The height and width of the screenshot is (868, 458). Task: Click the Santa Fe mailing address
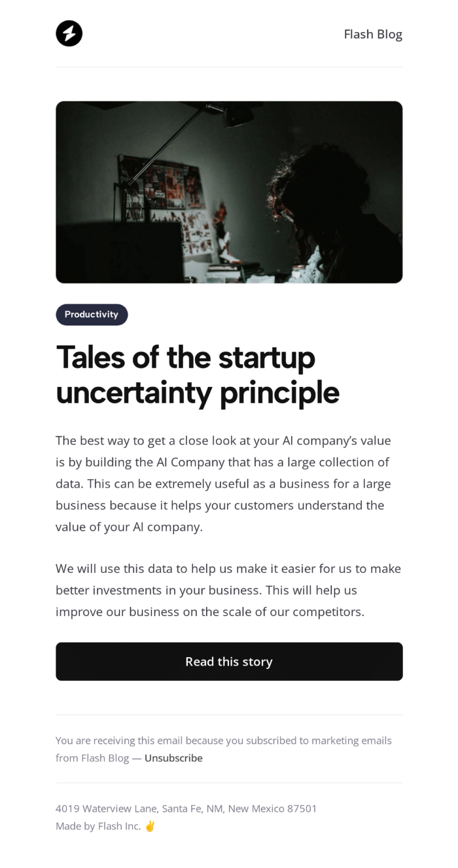pos(186,808)
